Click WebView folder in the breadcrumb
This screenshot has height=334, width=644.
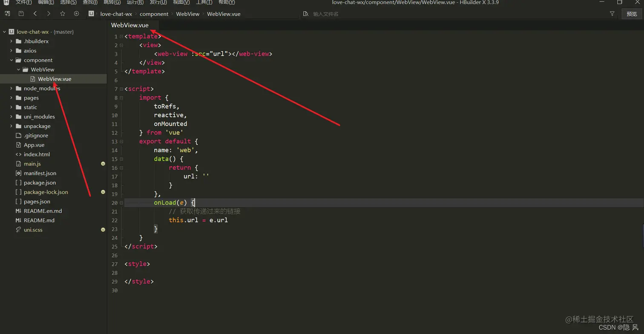188,14
